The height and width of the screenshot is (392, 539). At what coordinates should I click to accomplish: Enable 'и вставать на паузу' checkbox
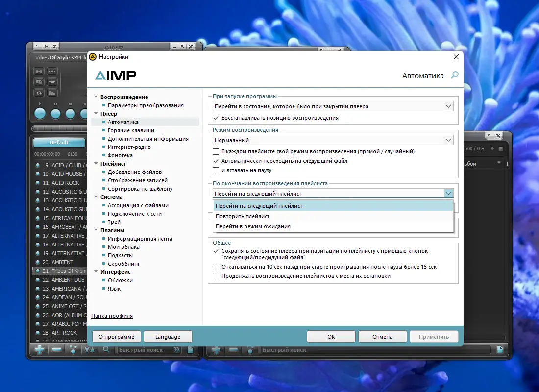pos(216,170)
